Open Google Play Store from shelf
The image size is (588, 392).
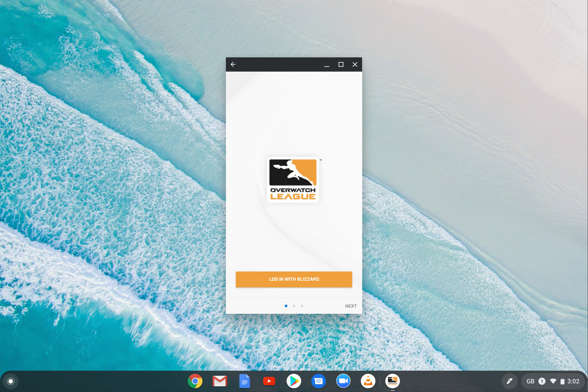[x=294, y=381]
